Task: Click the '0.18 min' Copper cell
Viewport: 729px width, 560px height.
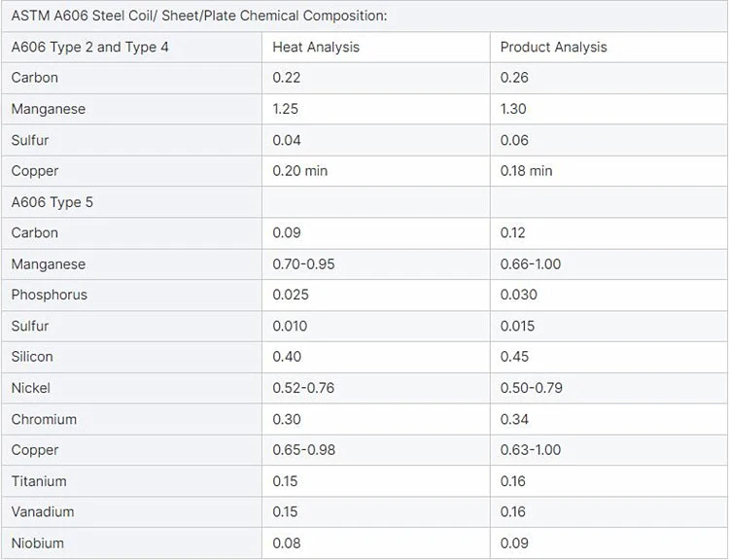Action: coord(526,171)
